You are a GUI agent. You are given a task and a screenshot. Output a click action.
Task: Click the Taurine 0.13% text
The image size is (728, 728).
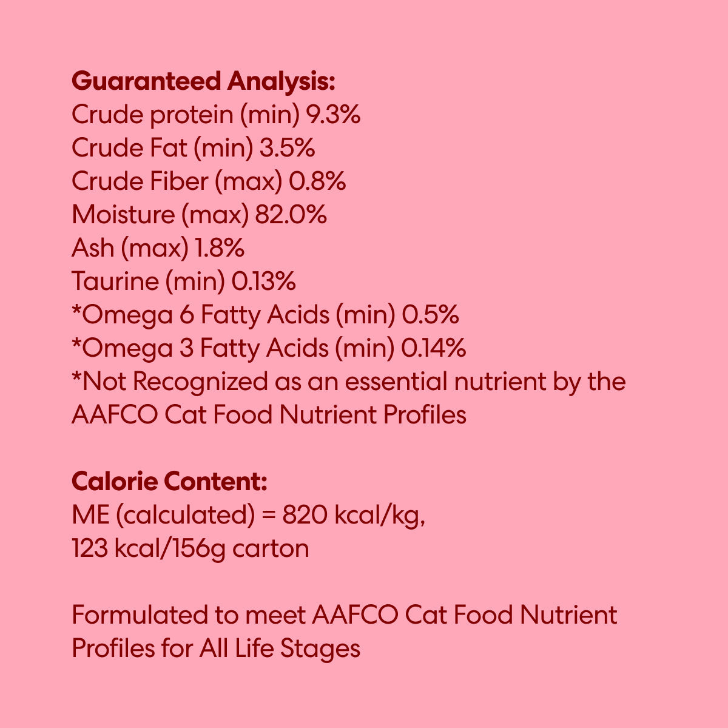tap(184, 281)
